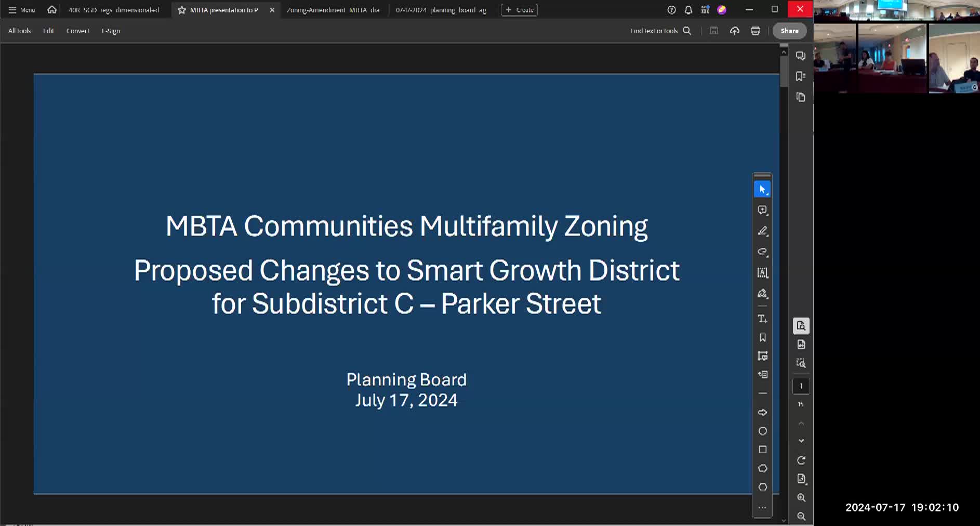This screenshot has width=980, height=526.
Task: Open the page display options icon
Action: [x=801, y=479]
